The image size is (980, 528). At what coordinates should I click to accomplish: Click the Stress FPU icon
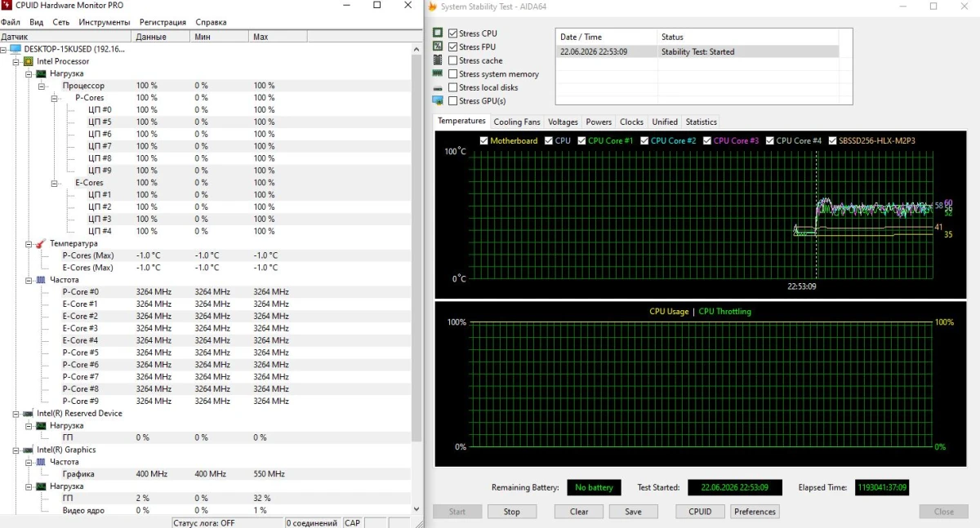tap(439, 47)
